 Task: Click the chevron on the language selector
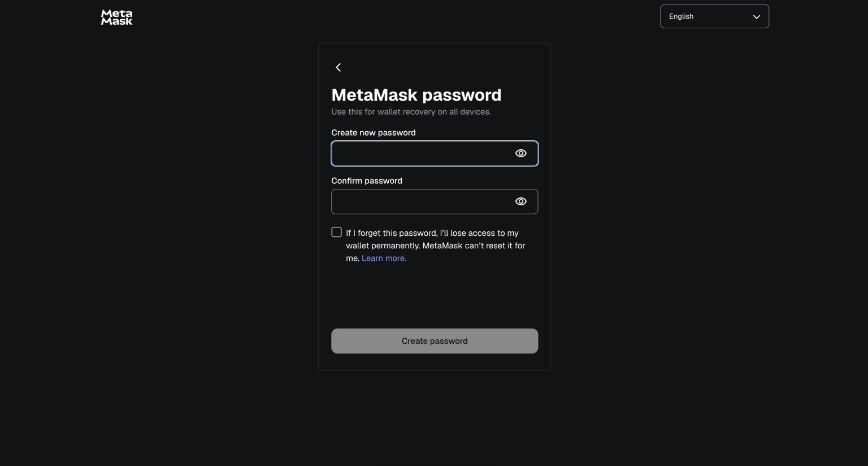click(757, 16)
